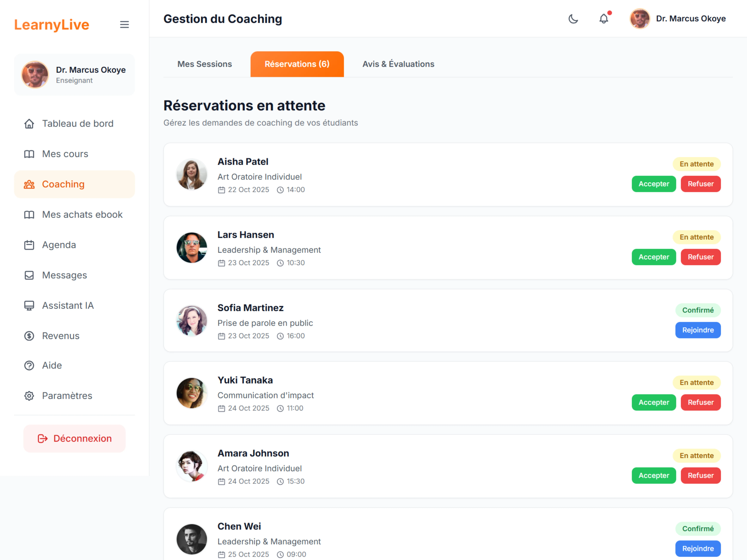747x560 pixels.
Task: Accept Yuki Tanaka's reservation request
Action: click(653, 402)
